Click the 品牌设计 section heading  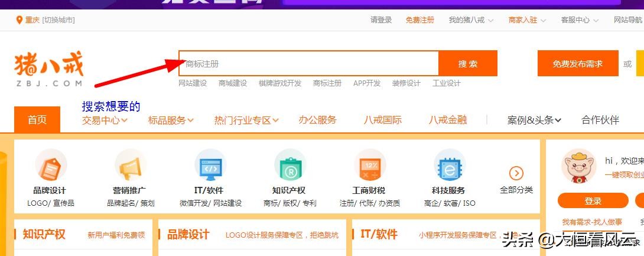pyautogui.click(x=188, y=234)
